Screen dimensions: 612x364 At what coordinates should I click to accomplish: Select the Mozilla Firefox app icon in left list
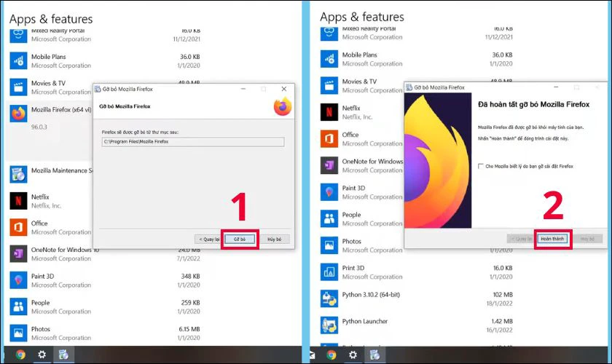(x=18, y=114)
